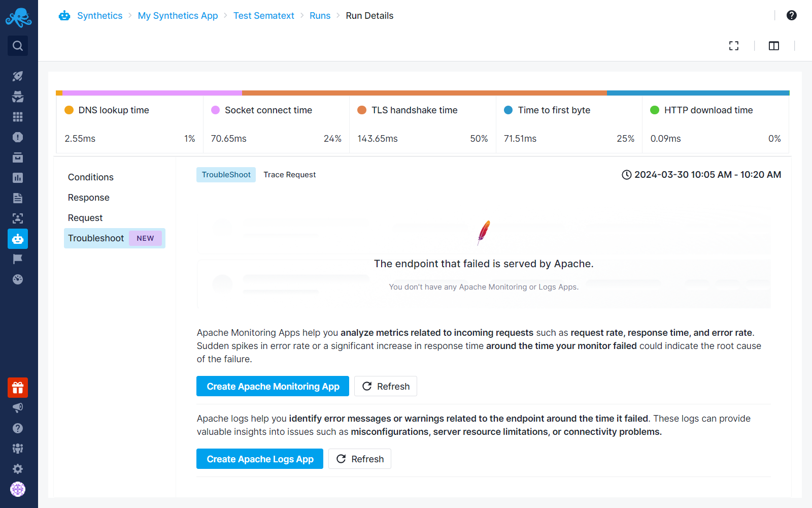
Task: Select the Synthetics robot icon in sidebar
Action: click(18, 239)
